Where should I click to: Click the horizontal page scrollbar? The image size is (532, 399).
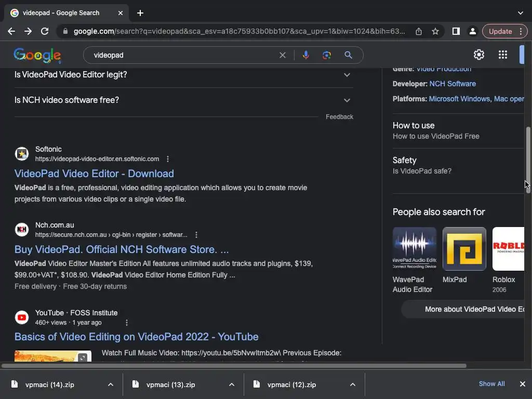point(234,366)
